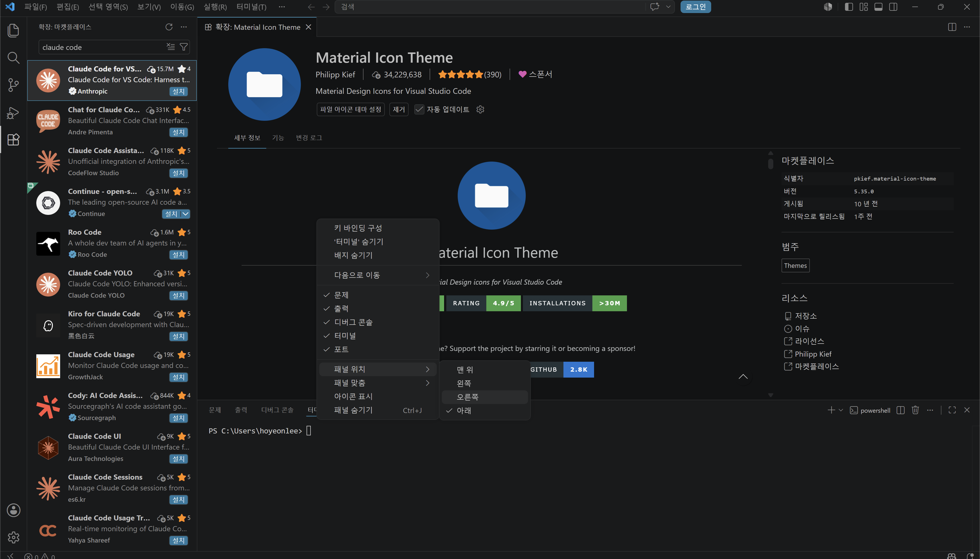Screen dimensions: 980x559
Task: Select 왼쪽 panel position option
Action: coord(485,383)
